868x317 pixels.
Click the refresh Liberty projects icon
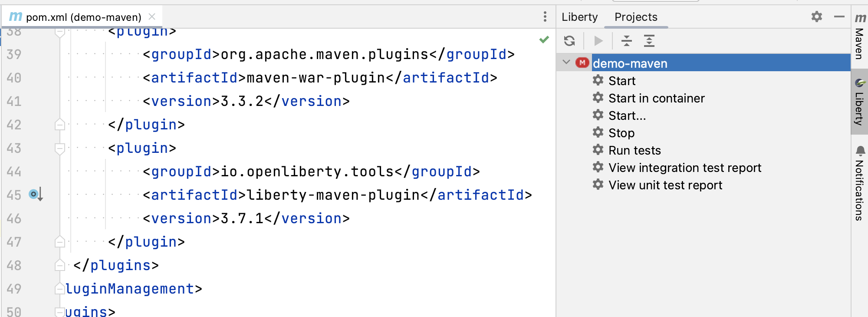pyautogui.click(x=569, y=41)
